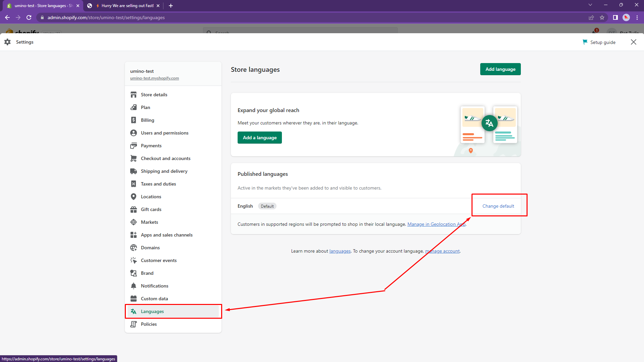
Task: Open the Manage in Geolocation App link
Action: (436, 224)
